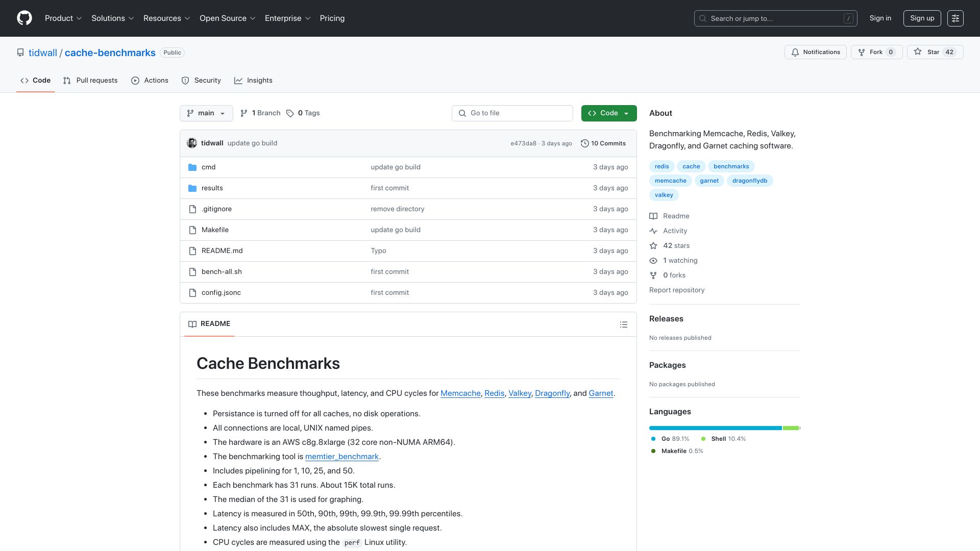Expand the Product menu

(63, 18)
